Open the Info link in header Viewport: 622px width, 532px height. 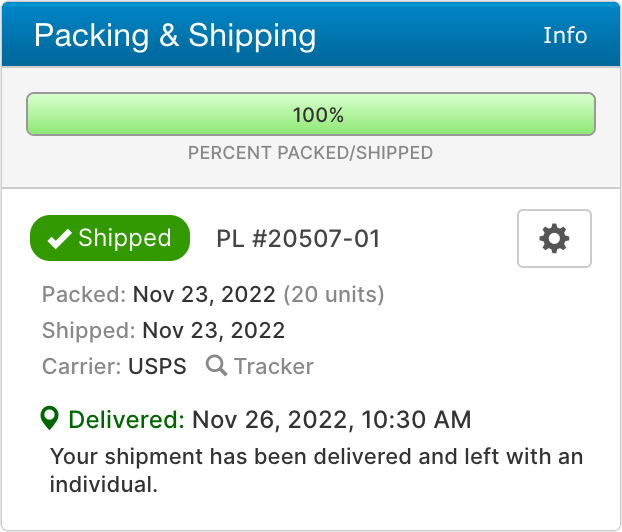point(565,35)
